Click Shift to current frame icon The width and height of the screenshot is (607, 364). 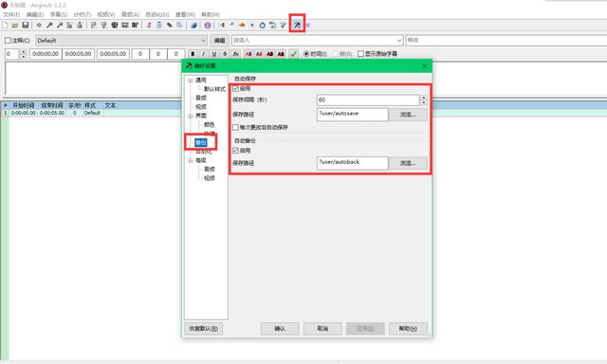point(135,26)
